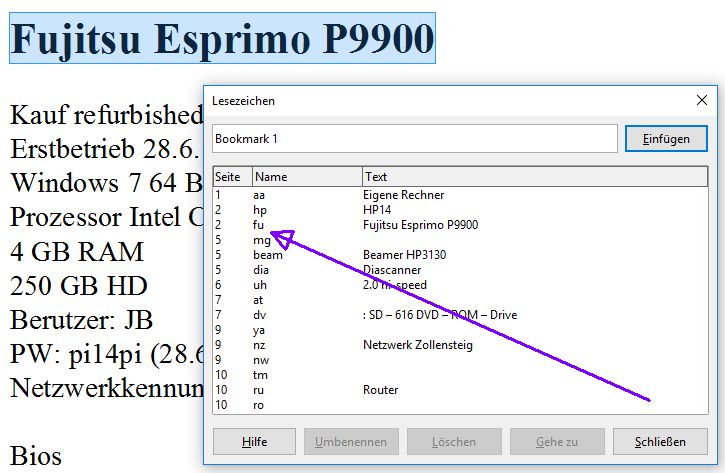The width and height of the screenshot is (725, 473).
Task: Sort bookmarks by the Seite column header
Action: (233, 177)
